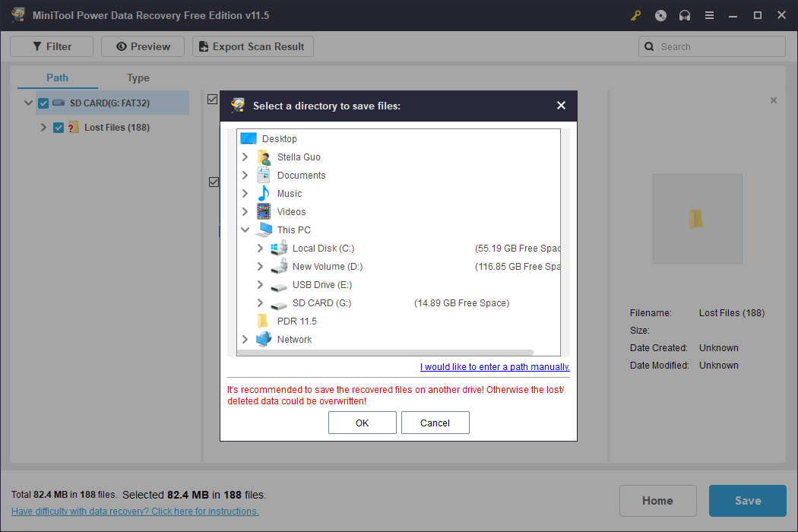Screen dimensions: 798x532
Task: Click the Lost Files question-mark folder icon
Action: pos(73,127)
